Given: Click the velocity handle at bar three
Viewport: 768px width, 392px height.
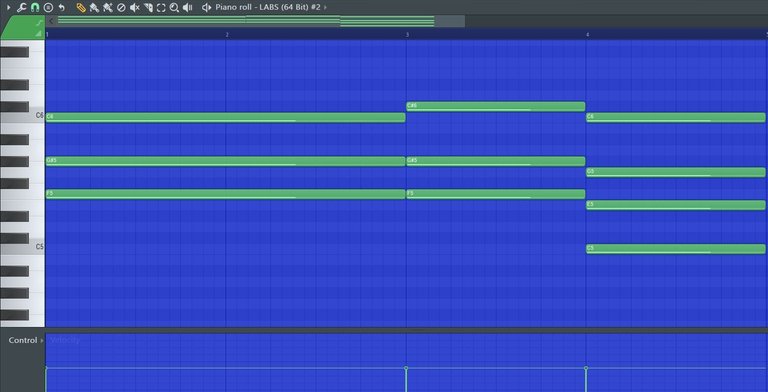Looking at the screenshot, I should coord(406,368).
